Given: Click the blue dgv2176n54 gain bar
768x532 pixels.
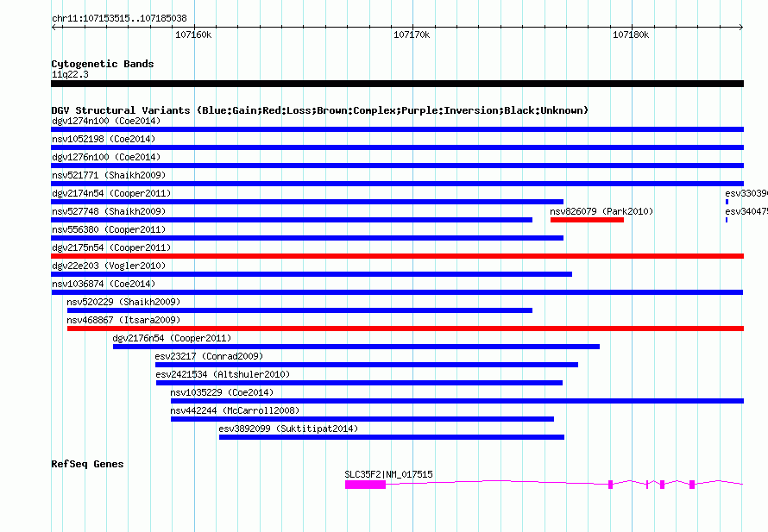Looking at the screenshot, I should pos(356,347).
